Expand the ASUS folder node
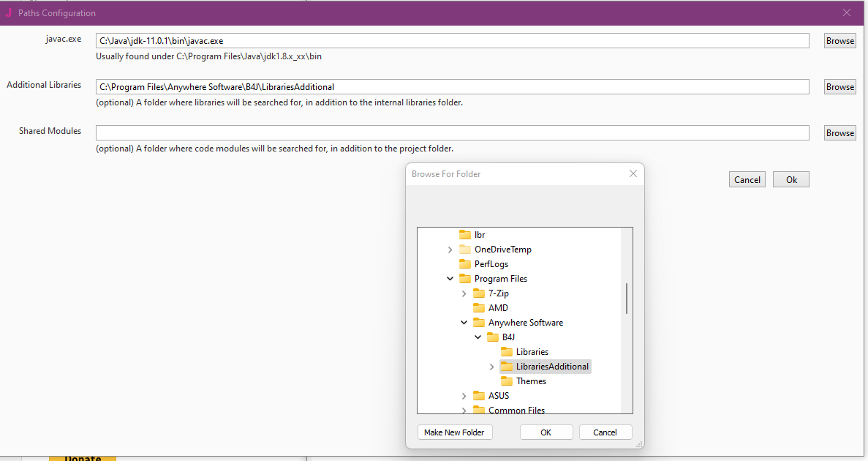Image resolution: width=868 pixels, height=461 pixels. coord(464,395)
